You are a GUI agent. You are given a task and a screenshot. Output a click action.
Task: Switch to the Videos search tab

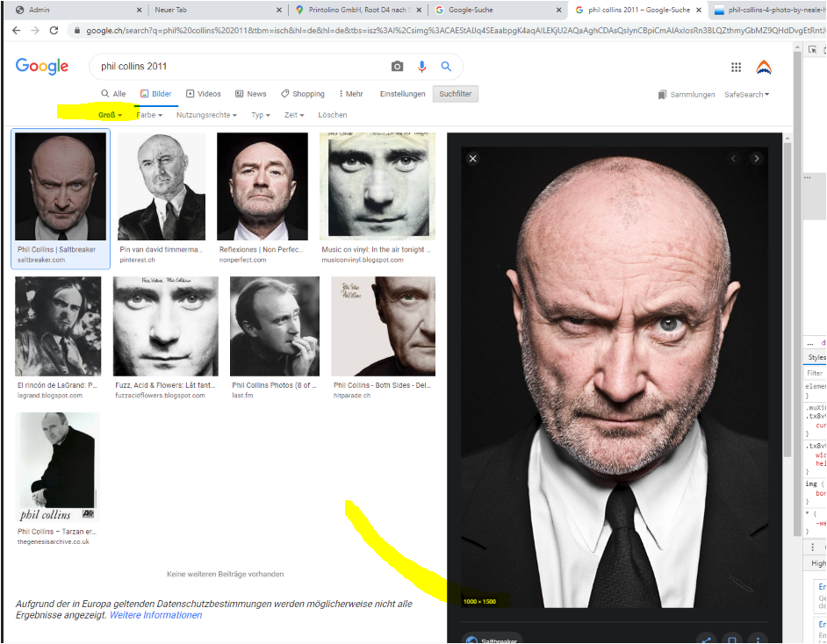coord(203,94)
